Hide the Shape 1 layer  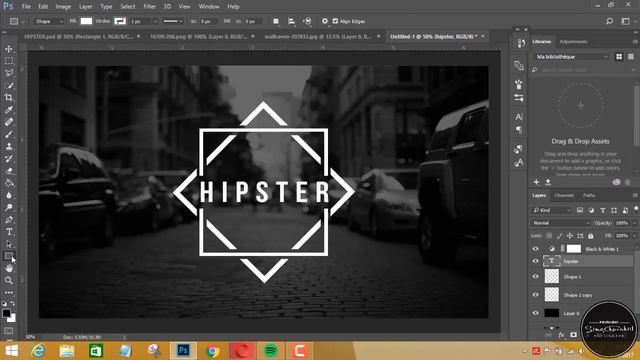(x=536, y=277)
